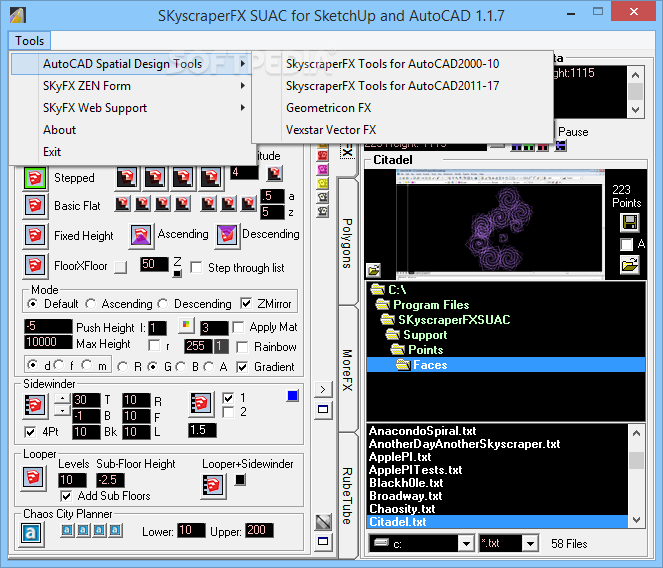Click the window icon below the arrow button
Screen dimensions: 663x568
point(323,409)
